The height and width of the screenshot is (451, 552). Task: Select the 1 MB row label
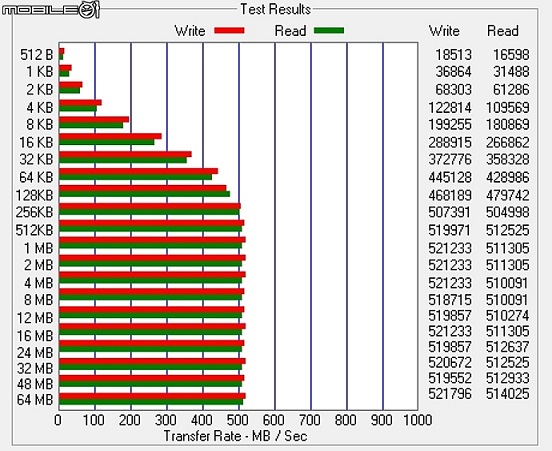38,248
